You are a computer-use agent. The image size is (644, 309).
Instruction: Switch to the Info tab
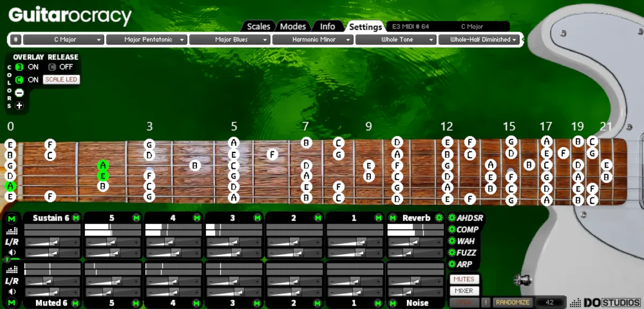[327, 26]
